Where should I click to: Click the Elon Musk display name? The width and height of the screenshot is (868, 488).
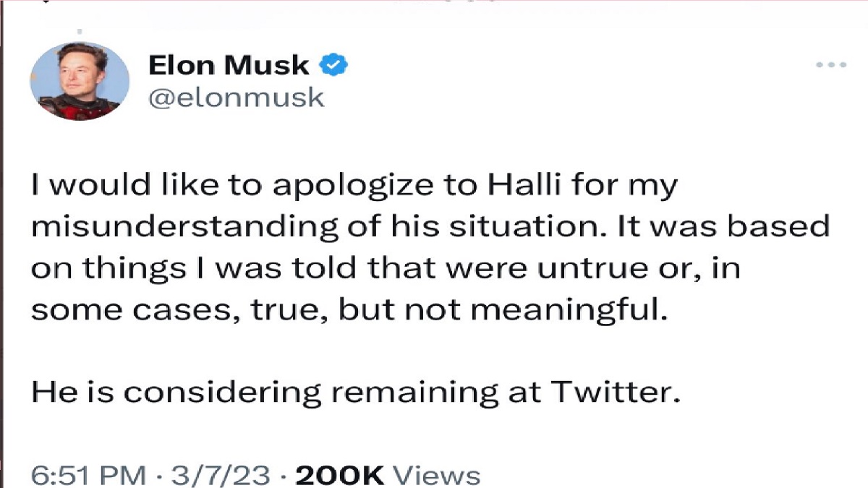(229, 66)
